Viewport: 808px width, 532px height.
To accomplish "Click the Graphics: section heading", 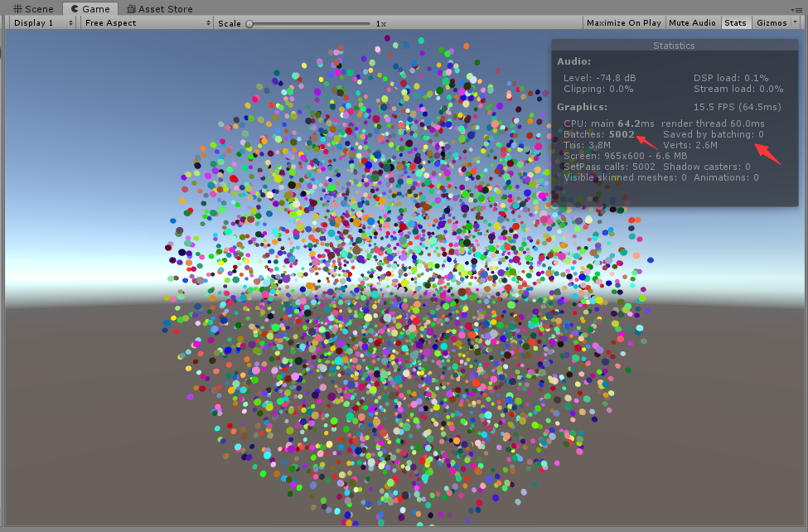I will click(582, 107).
